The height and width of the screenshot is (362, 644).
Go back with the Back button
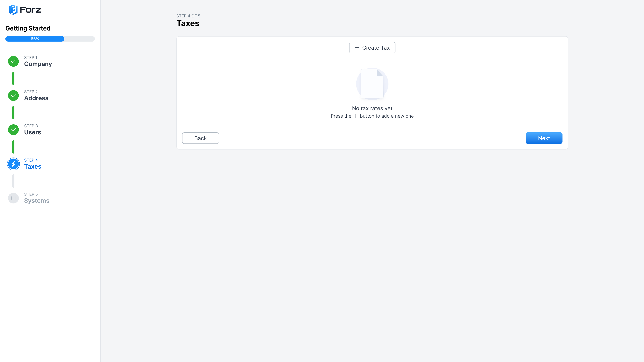point(201,138)
